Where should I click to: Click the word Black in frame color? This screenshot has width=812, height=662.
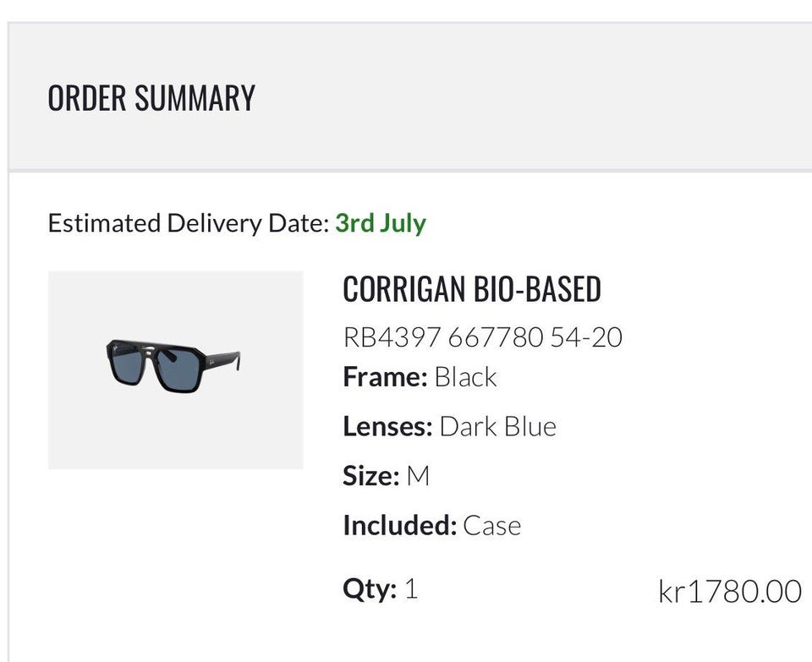465,377
